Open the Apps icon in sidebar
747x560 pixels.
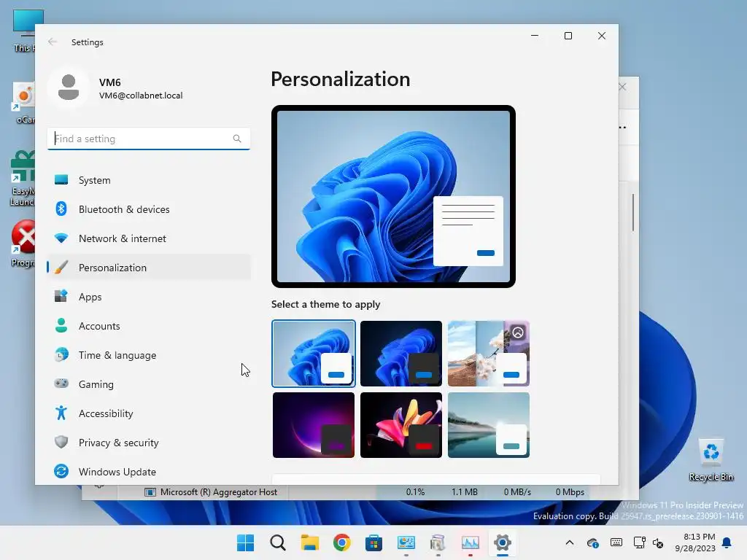pyautogui.click(x=61, y=297)
